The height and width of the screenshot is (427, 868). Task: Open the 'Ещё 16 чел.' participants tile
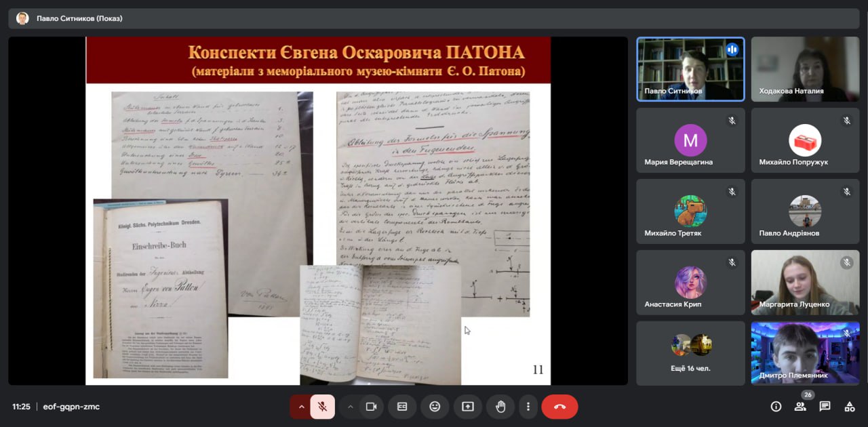click(x=690, y=352)
